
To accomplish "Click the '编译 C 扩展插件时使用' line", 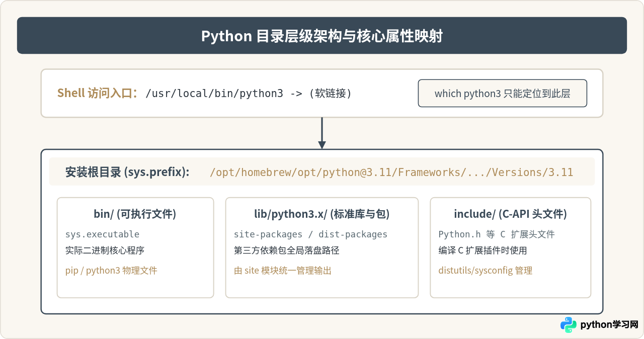I will (482, 250).
